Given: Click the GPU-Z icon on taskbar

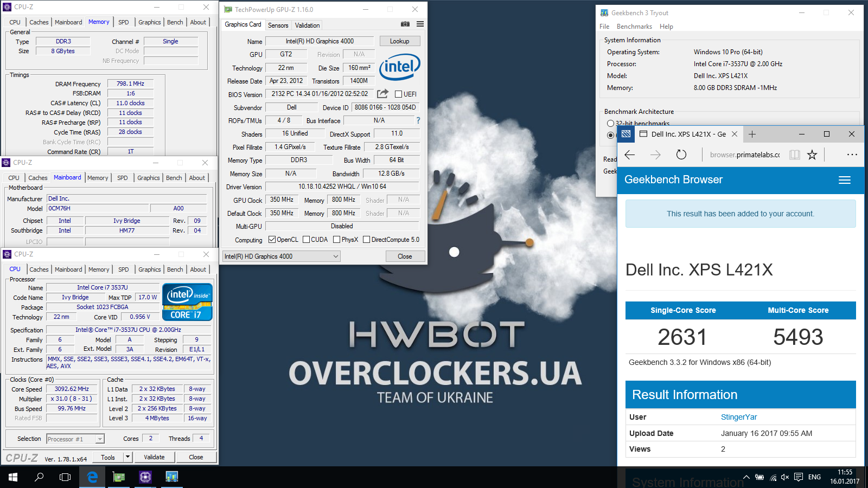Looking at the screenshot, I should pyautogui.click(x=119, y=477).
